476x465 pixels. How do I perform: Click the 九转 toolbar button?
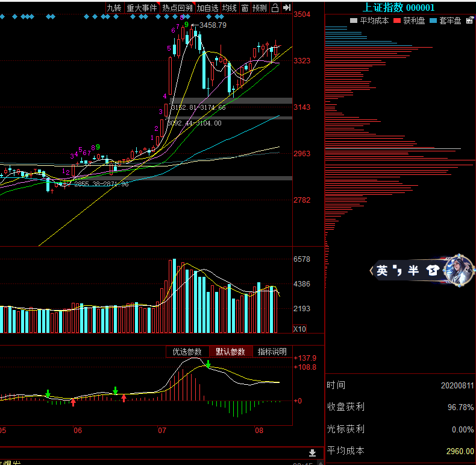pyautogui.click(x=114, y=8)
